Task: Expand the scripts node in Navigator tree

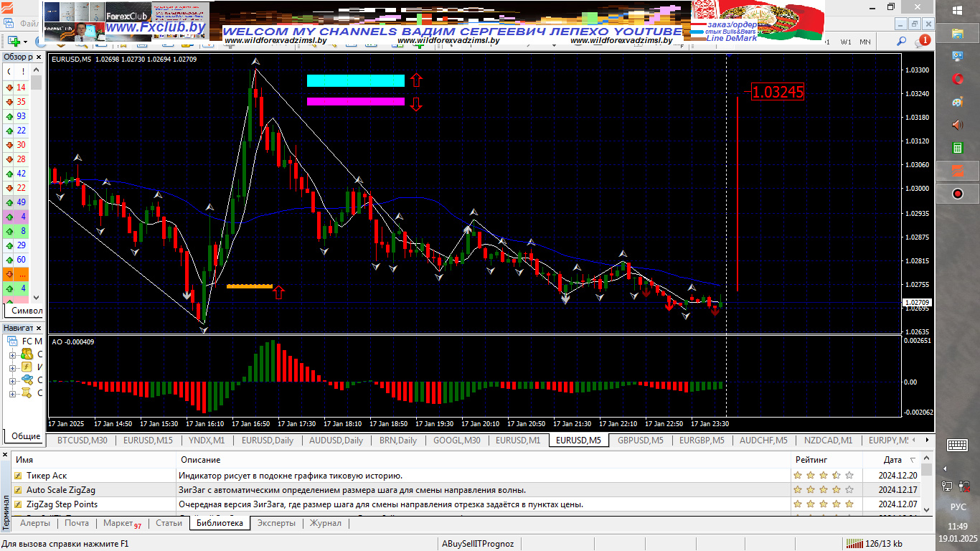Action: click(x=12, y=393)
